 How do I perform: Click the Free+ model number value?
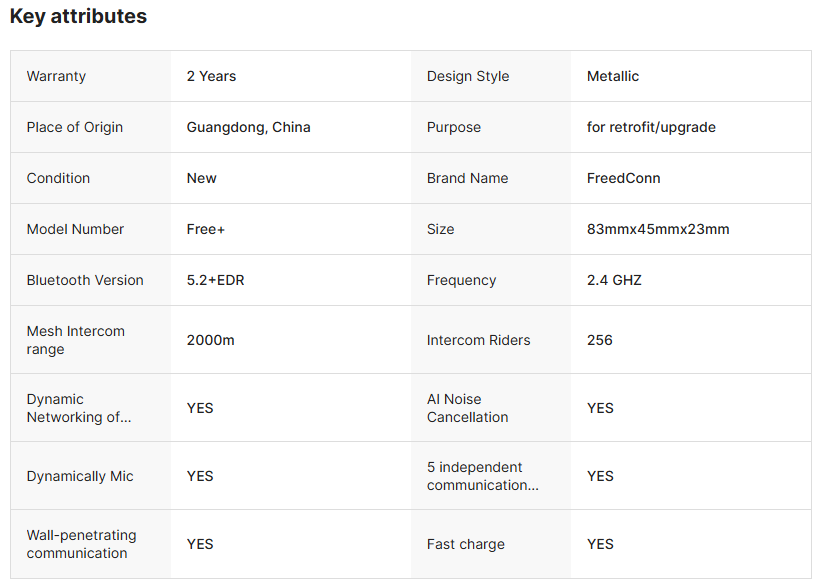point(205,229)
